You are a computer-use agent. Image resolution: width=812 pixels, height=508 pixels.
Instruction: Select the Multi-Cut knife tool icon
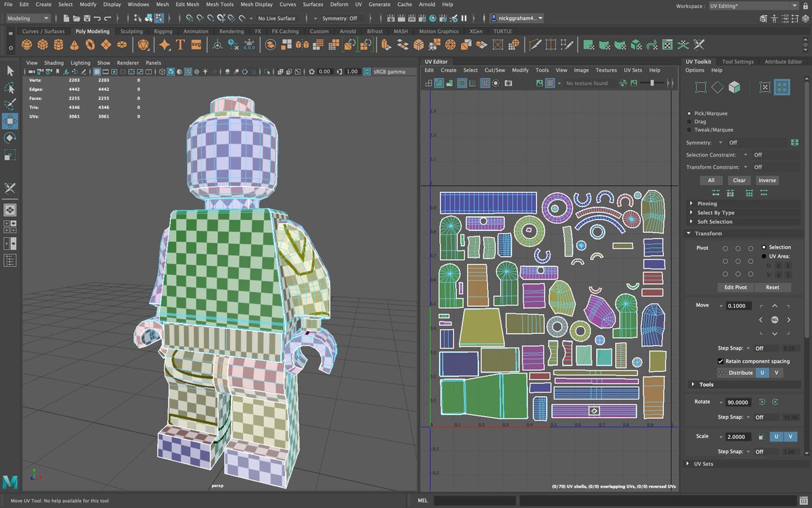(535, 45)
